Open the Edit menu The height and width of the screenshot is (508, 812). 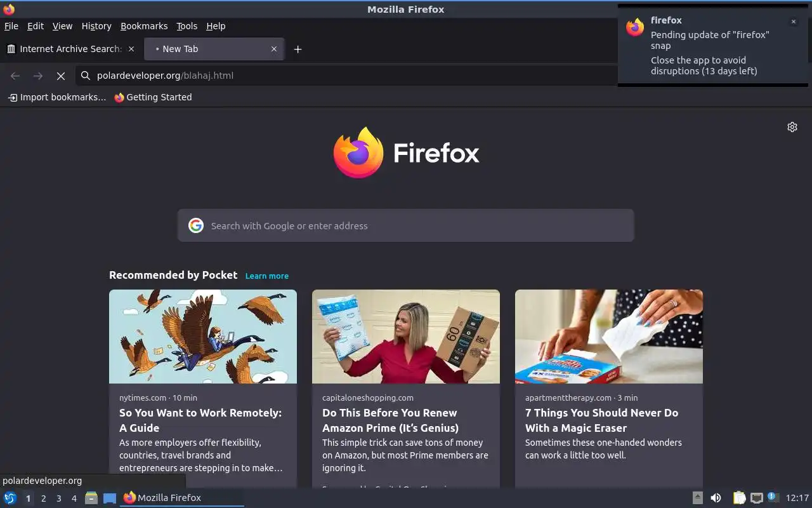point(36,26)
